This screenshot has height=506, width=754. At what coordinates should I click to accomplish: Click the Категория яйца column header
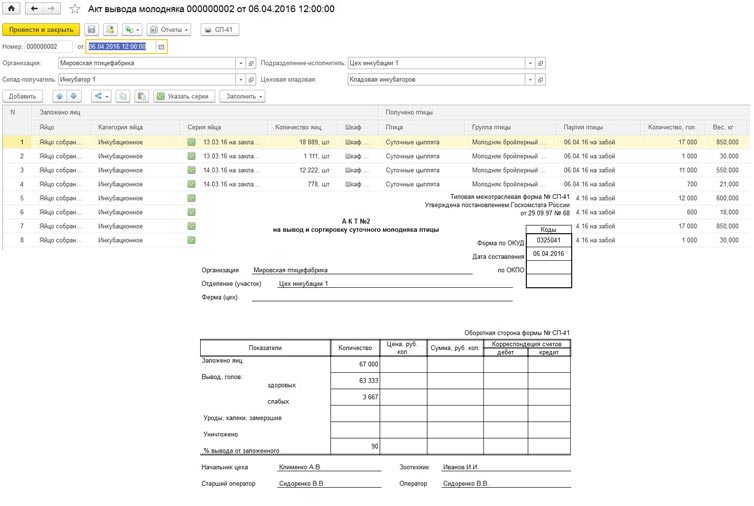135,127
